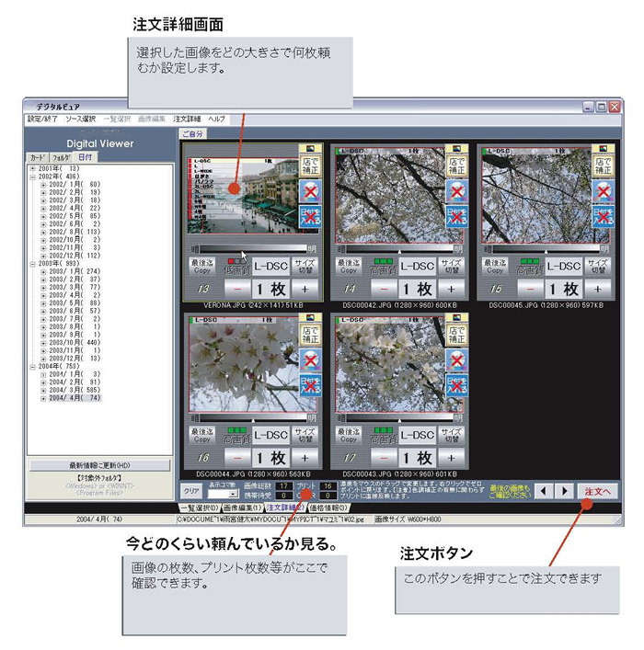Toggle 店で補正 correction on VERONA.JPG card

click(310, 165)
